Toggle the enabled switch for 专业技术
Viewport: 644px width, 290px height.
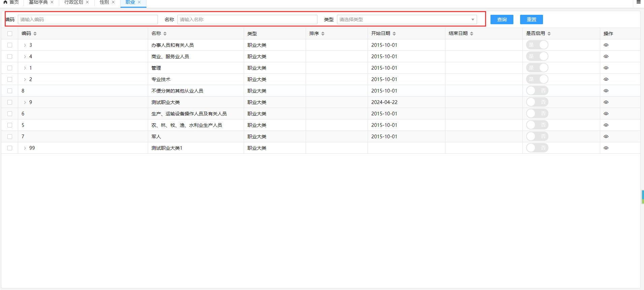537,79
